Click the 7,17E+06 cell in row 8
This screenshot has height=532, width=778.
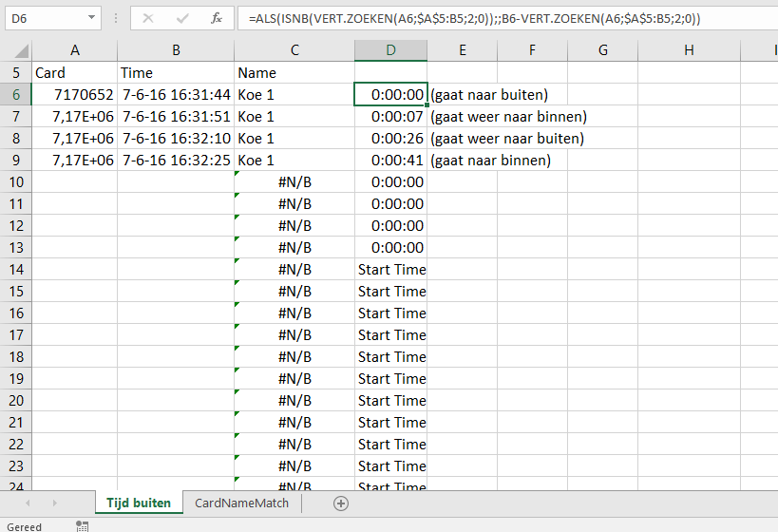tap(75, 139)
